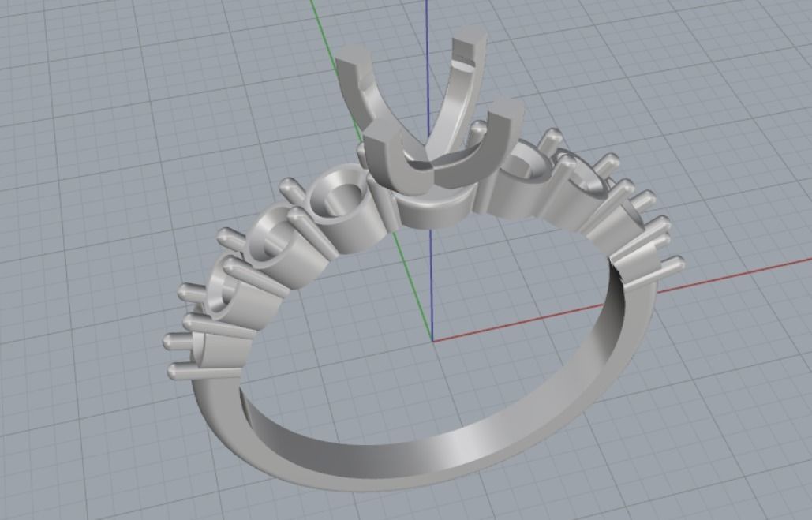Click the world origin where axes meet
The width and height of the screenshot is (812, 520).
432,342
